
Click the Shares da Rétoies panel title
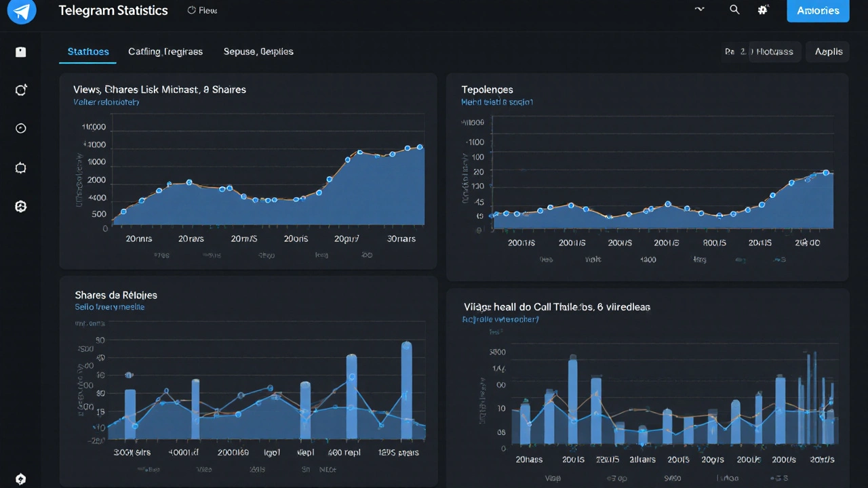115,295
